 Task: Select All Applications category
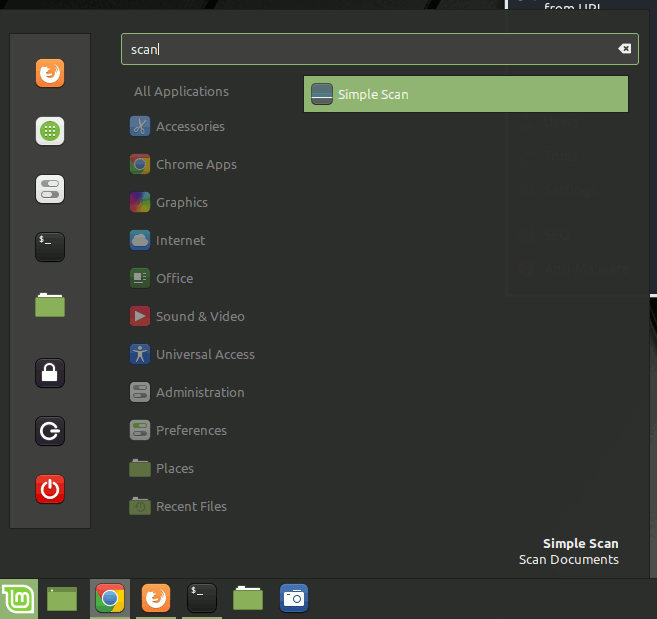click(181, 91)
